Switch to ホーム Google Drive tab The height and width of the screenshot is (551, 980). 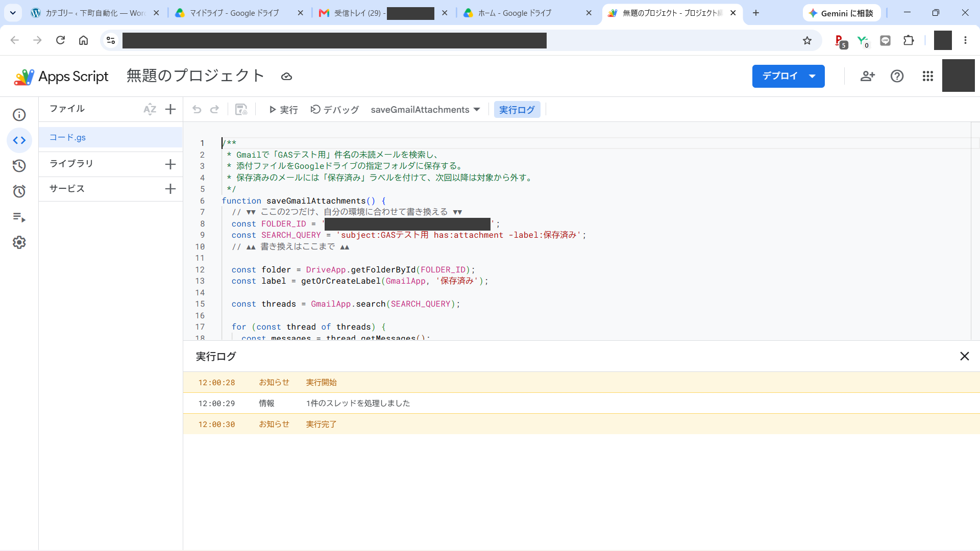527,13
